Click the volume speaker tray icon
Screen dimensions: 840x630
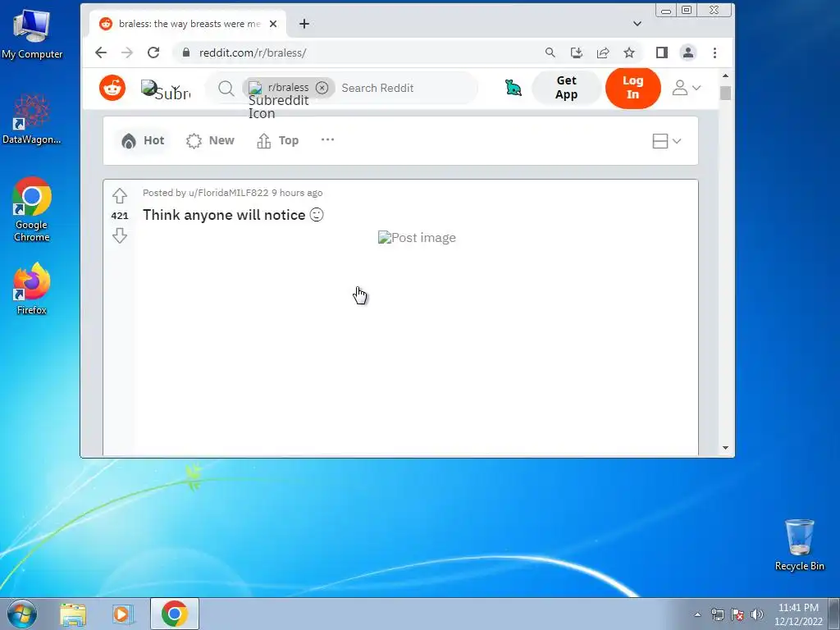pos(757,614)
